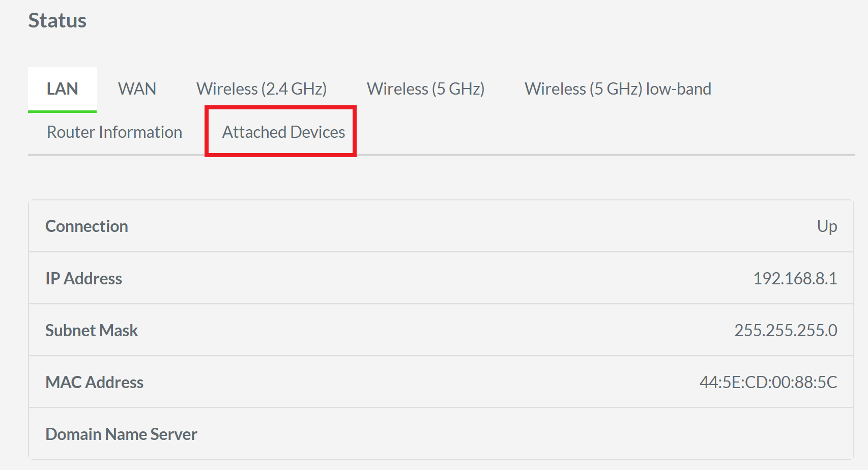Select the Wireless (5 GHz) tab
868x470 pixels.
425,89
